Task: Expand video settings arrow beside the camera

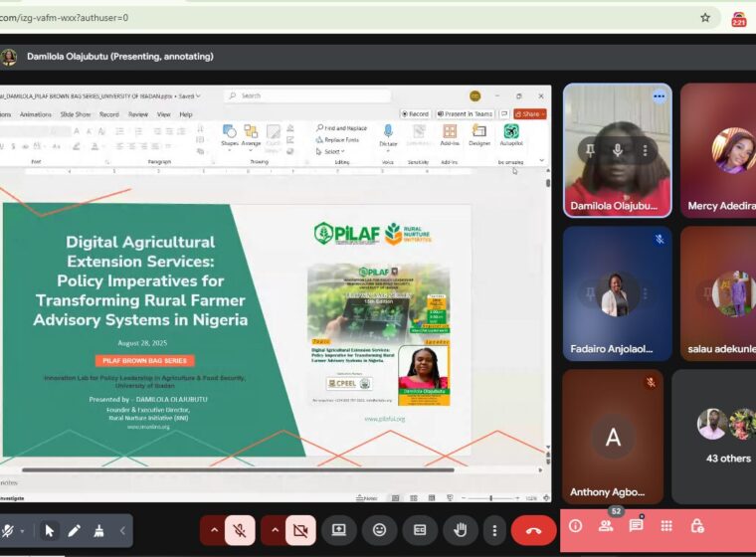Action: click(x=275, y=530)
